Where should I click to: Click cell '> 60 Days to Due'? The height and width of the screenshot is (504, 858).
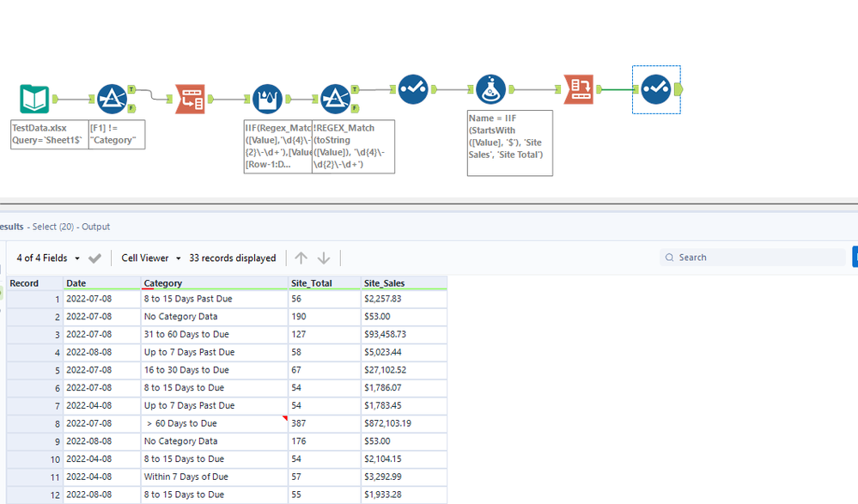pyautogui.click(x=215, y=423)
